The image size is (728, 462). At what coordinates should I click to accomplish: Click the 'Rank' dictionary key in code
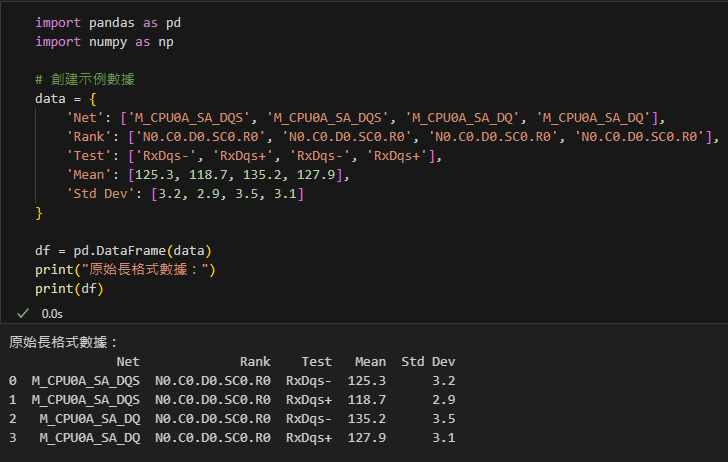(89, 137)
